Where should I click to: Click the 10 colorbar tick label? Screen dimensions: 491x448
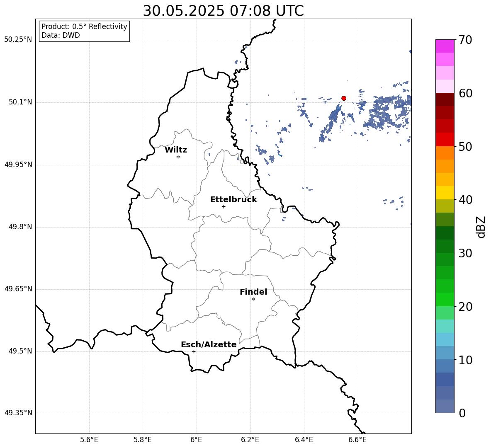coord(465,360)
